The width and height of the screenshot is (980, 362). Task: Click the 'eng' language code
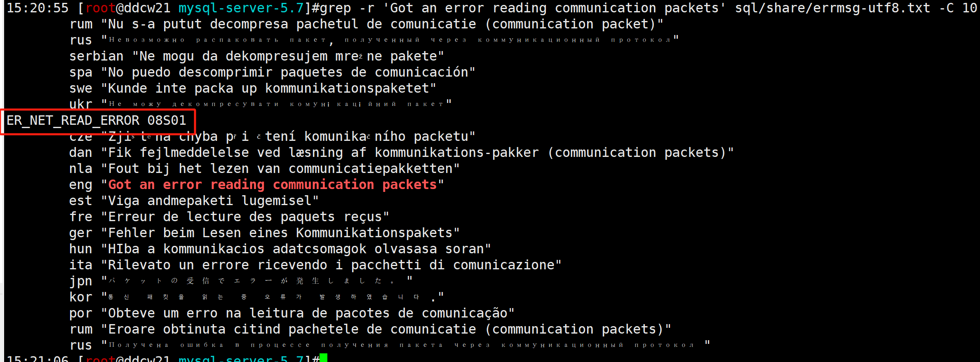click(80, 185)
